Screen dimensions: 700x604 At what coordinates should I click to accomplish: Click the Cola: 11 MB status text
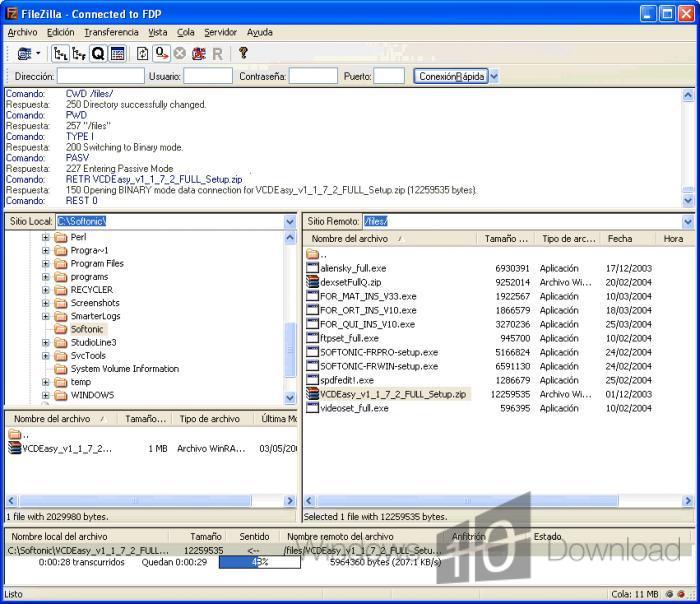click(x=635, y=594)
